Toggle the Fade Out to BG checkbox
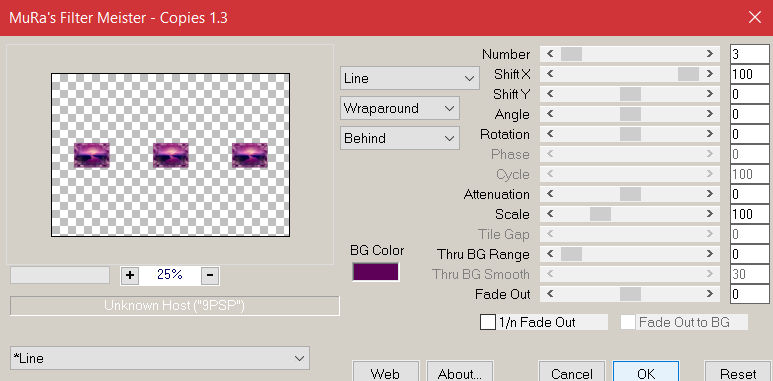 point(628,322)
